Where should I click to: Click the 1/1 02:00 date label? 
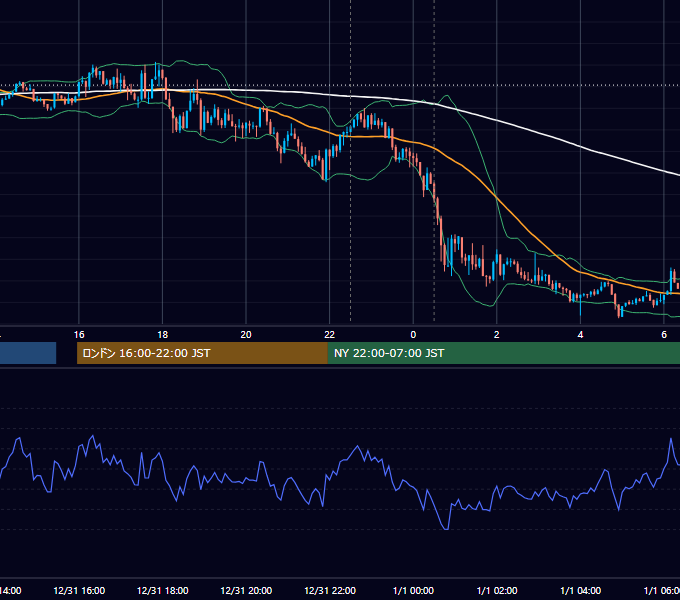tap(497, 591)
